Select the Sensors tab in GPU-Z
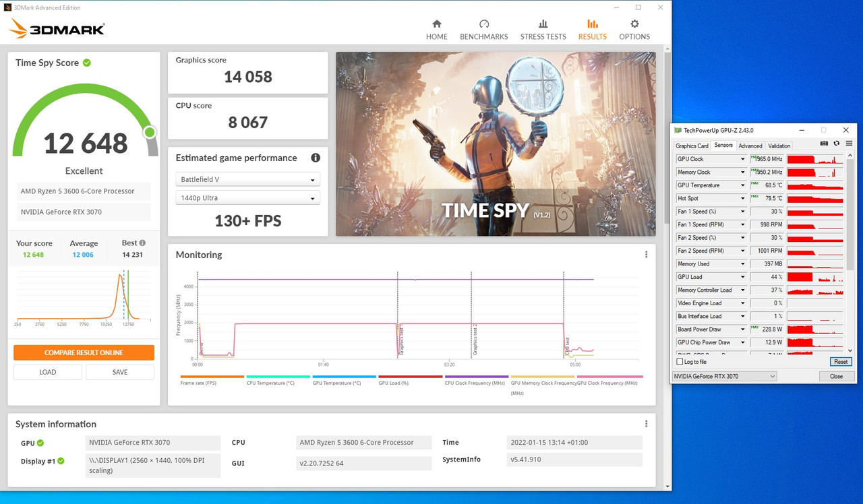Screen dimensions: 863x504 pos(723,146)
